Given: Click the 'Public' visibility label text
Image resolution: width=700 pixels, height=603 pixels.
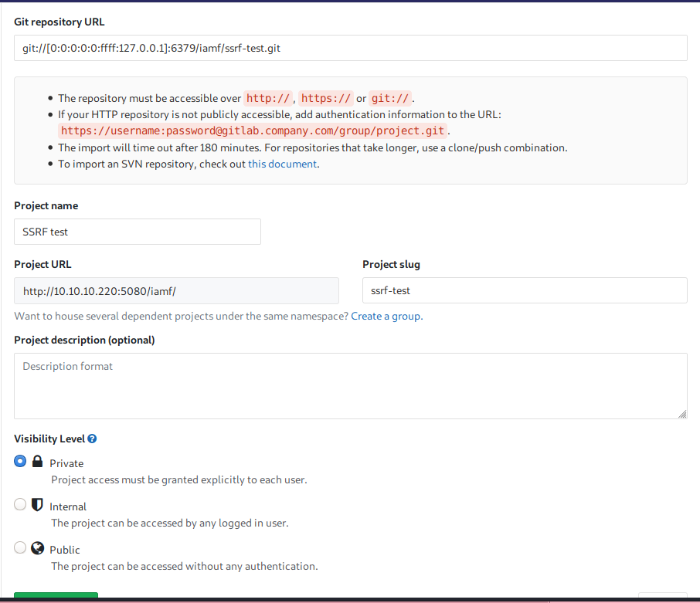Looking at the screenshot, I should pos(65,550).
